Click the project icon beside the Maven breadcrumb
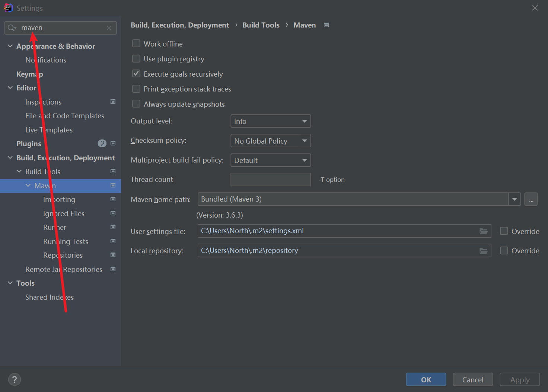This screenshot has height=392, width=548. tap(326, 25)
